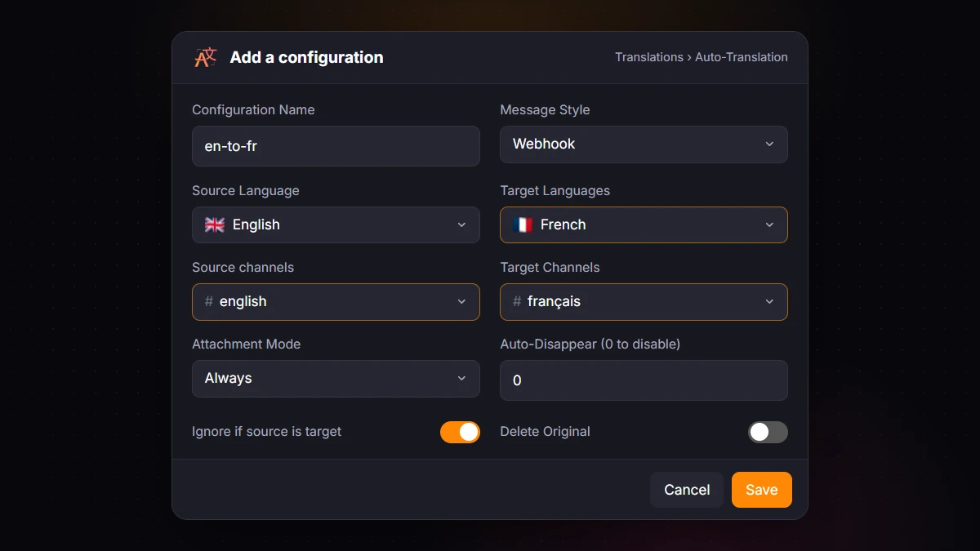Click the Target Channels label
The height and width of the screenshot is (551, 980).
coord(550,268)
